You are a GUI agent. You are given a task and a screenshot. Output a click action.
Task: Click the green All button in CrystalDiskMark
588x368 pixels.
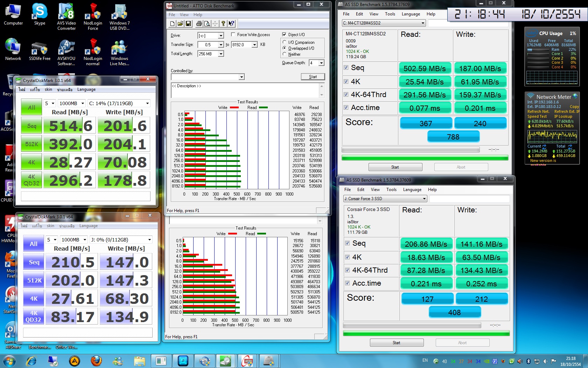click(x=31, y=108)
